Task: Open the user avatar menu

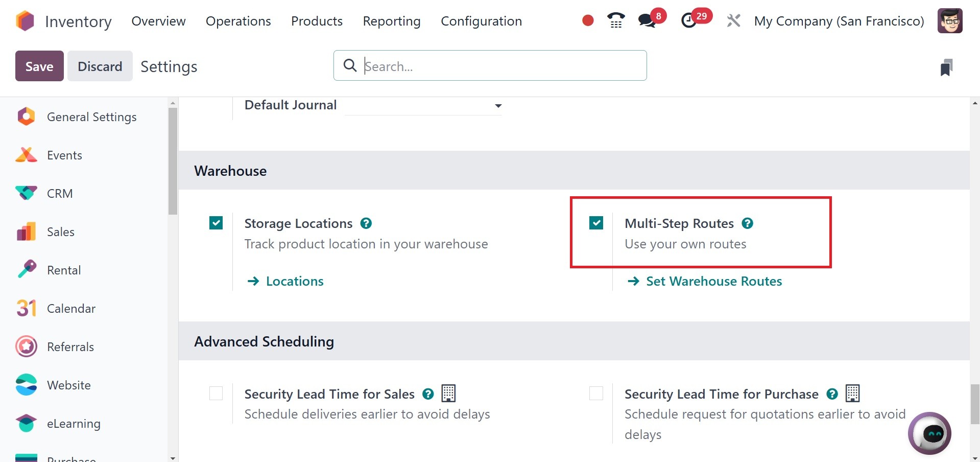Action: click(950, 21)
